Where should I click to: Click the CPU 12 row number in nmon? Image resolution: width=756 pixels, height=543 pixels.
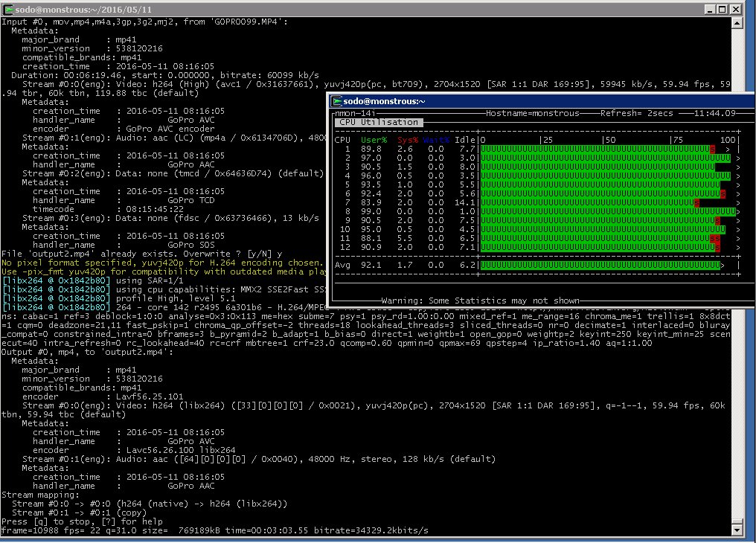coord(345,247)
